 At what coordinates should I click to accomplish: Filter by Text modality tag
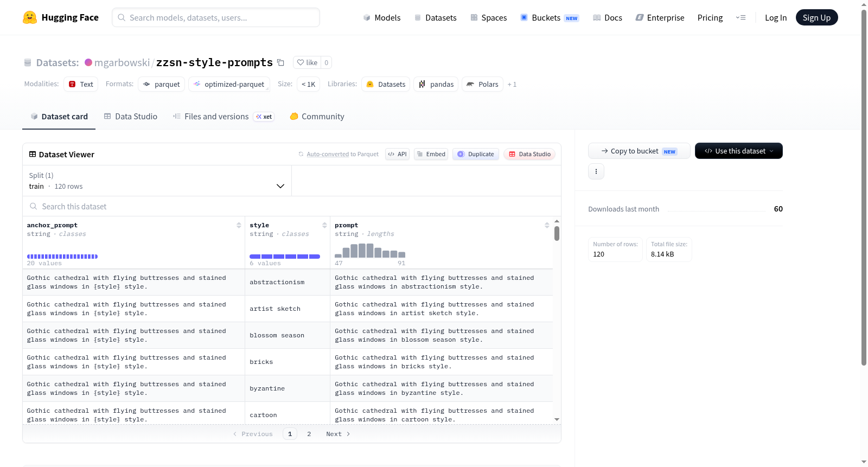click(x=81, y=84)
